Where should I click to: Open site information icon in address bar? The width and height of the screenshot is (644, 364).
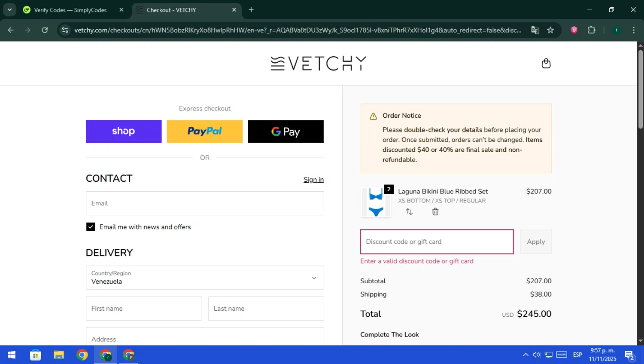point(65,30)
